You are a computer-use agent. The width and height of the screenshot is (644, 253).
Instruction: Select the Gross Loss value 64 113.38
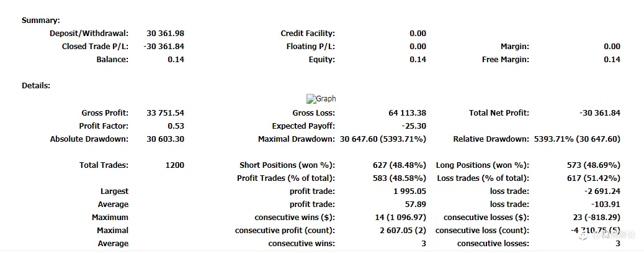pyautogui.click(x=407, y=113)
